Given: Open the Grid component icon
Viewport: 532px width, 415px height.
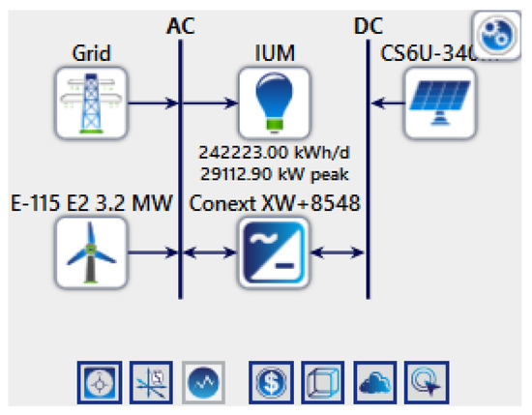Looking at the screenshot, I should 91,104.
